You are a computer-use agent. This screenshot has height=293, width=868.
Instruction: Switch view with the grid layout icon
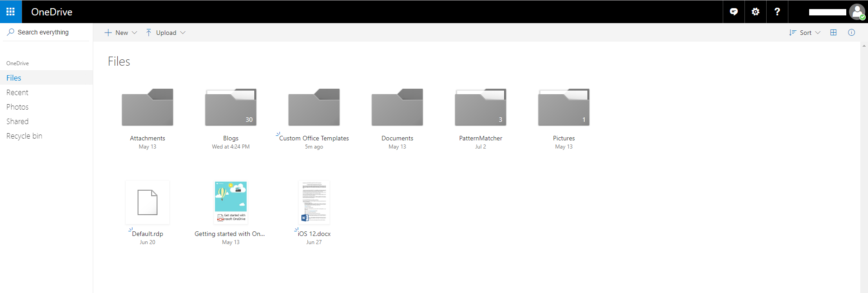(x=833, y=33)
